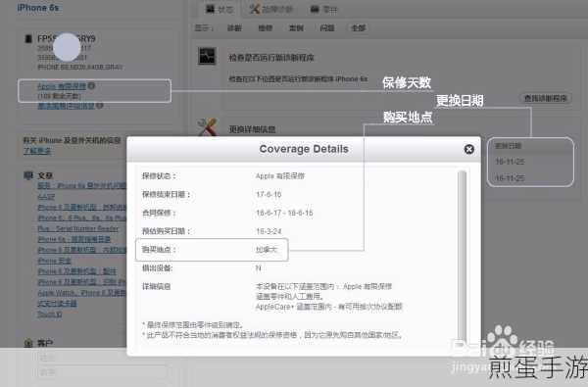The height and width of the screenshot is (387, 588).
Task: Click the 查找诊断程序 button
Action: [x=545, y=98]
